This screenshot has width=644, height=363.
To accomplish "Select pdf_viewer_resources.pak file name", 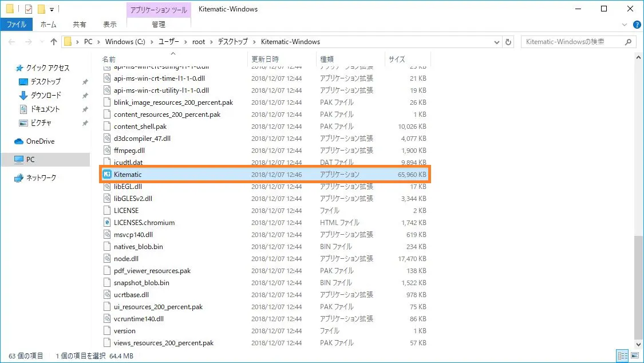I will tap(152, 271).
